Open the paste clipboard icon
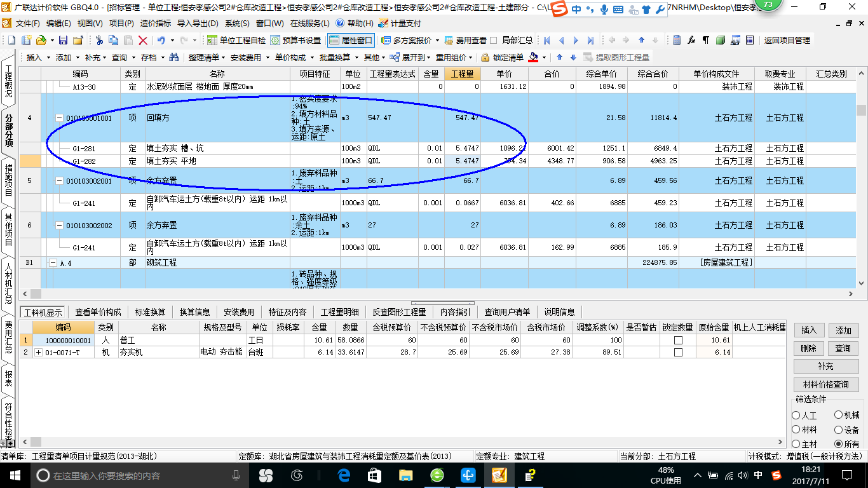Image resolution: width=868 pixels, height=488 pixels. 128,40
